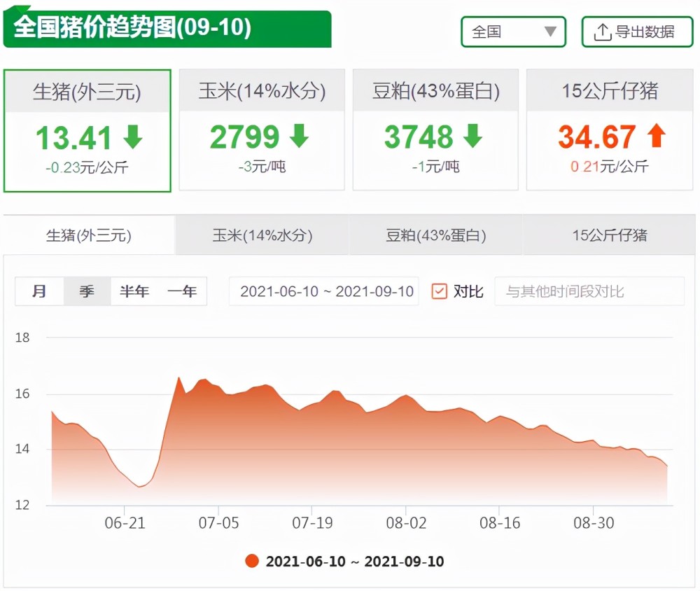Click the orange legend dot for 2021-06-10
This screenshot has width=700, height=591.
coord(252,561)
